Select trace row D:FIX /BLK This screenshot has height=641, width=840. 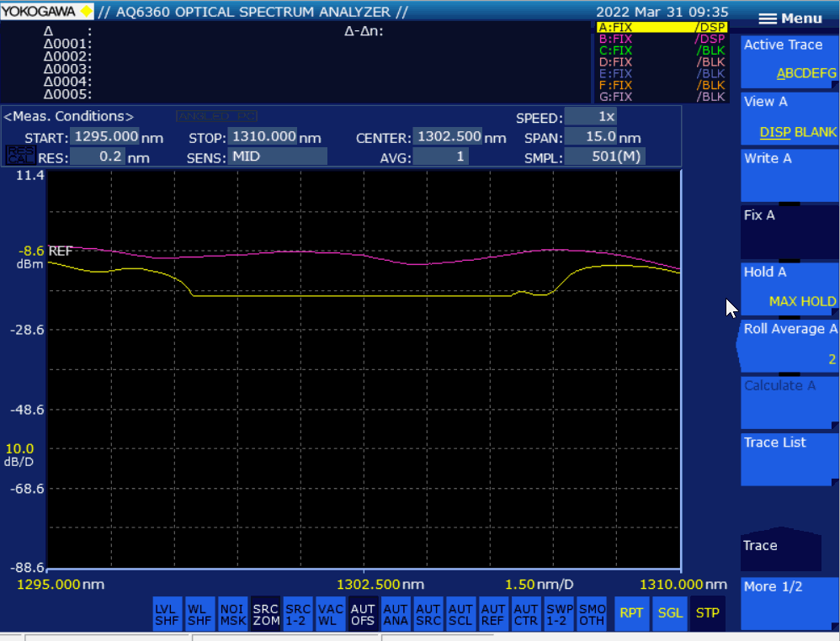coord(662,62)
